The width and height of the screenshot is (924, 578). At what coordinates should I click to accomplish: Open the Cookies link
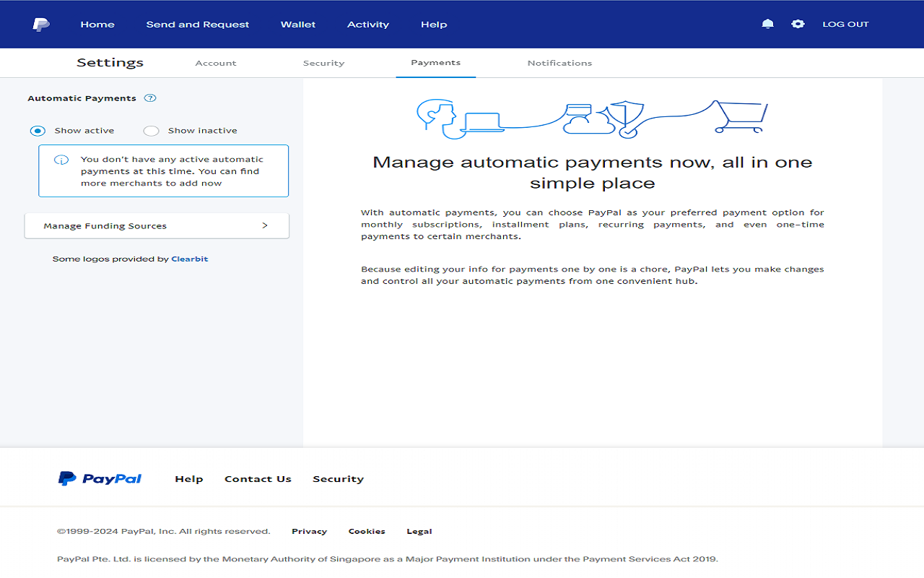[x=367, y=531]
